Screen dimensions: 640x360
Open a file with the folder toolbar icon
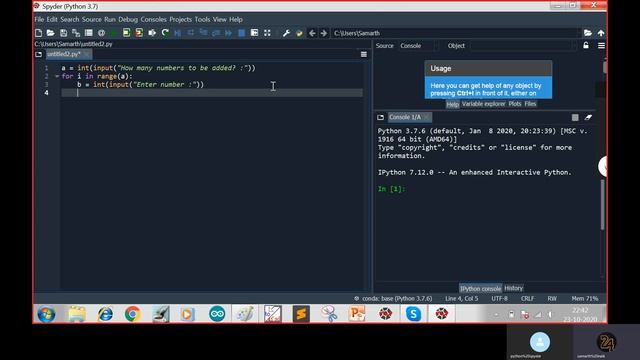coord(51,33)
